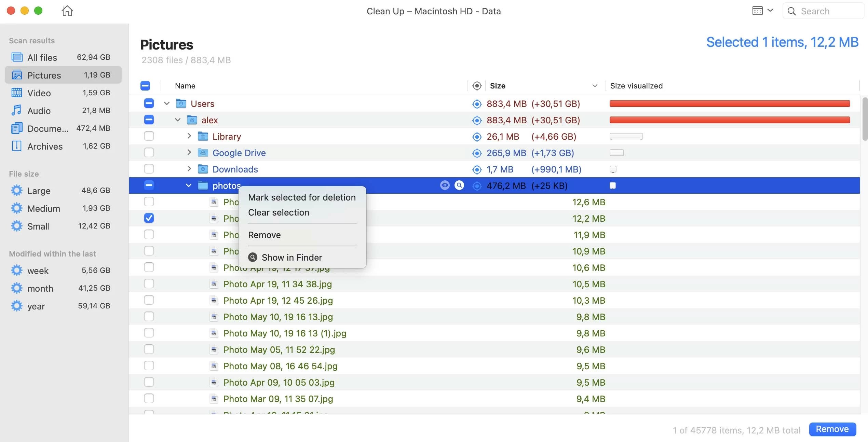Check the Downloads folder checkbox
Image resolution: width=868 pixels, height=442 pixels.
click(149, 169)
